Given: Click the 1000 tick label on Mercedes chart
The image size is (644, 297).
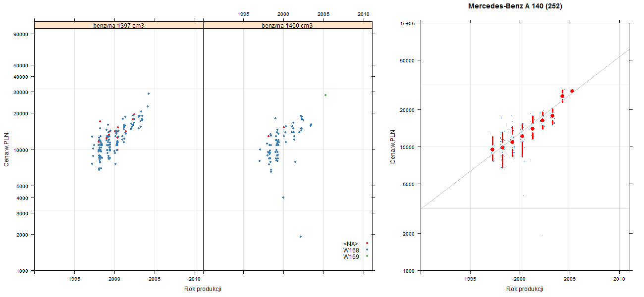Looking at the screenshot, I should click(409, 271).
